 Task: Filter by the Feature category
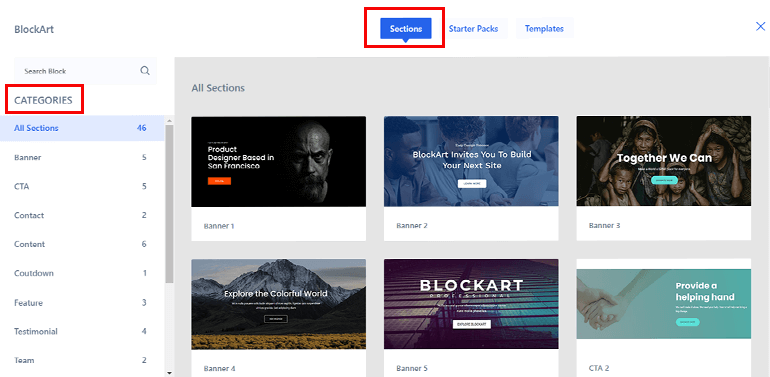tap(82, 303)
